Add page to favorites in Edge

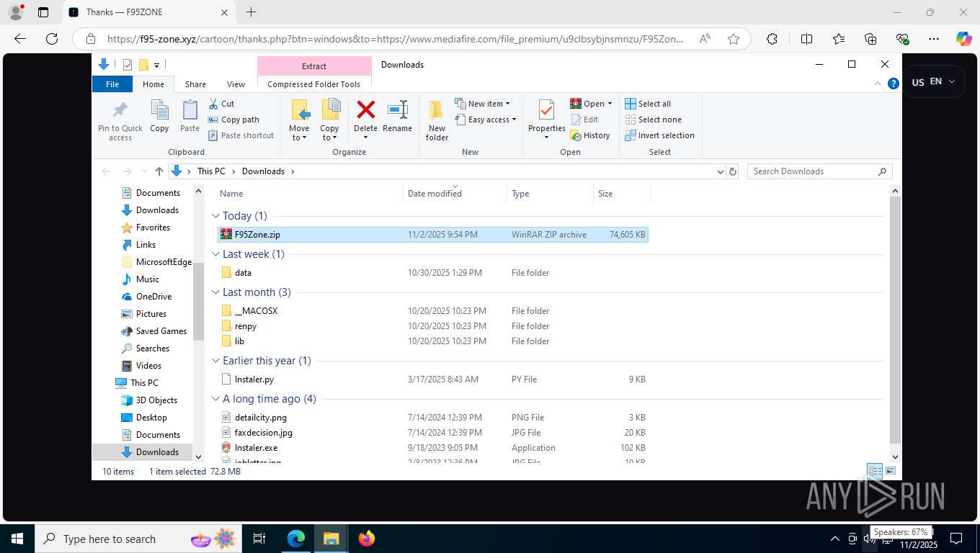click(x=734, y=39)
